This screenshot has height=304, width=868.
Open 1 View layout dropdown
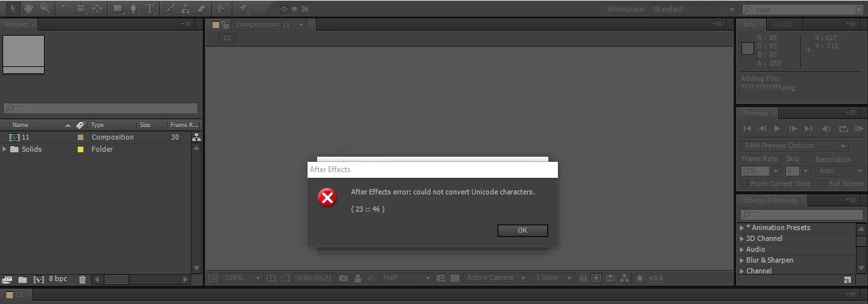(x=553, y=278)
